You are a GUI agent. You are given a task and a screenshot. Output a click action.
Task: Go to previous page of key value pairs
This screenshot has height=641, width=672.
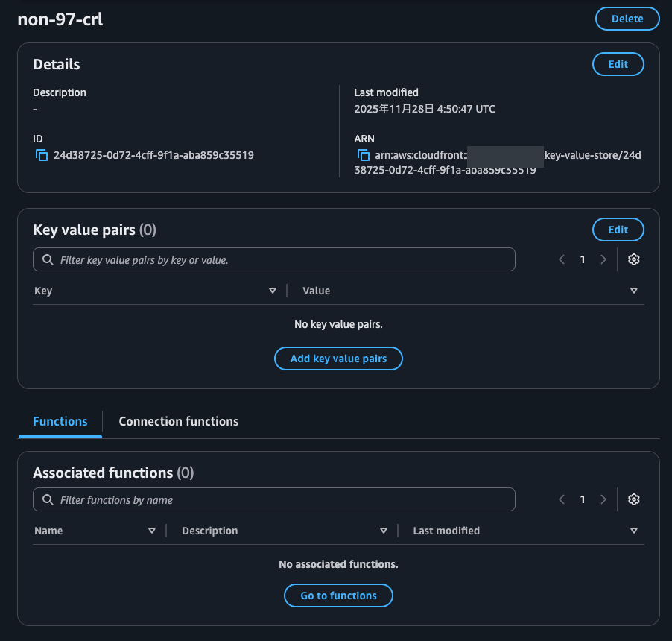point(562,259)
